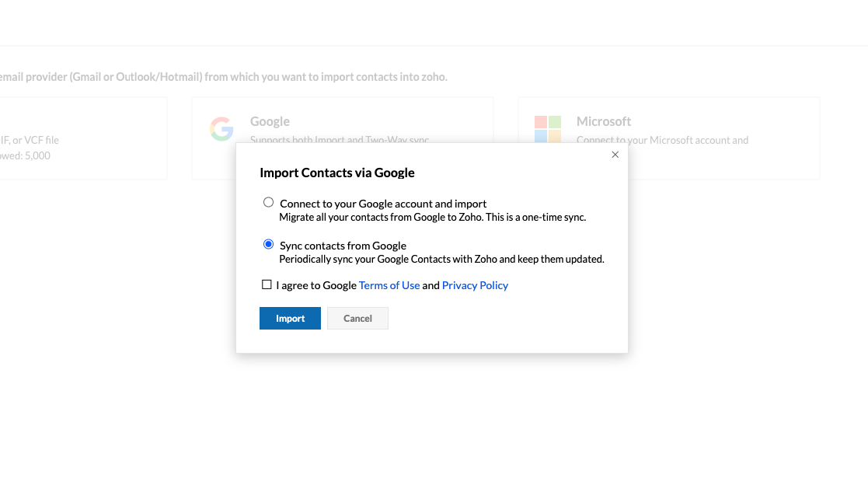Select the one-time Google import radio button
This screenshot has width=868, height=478.
pos(269,202)
